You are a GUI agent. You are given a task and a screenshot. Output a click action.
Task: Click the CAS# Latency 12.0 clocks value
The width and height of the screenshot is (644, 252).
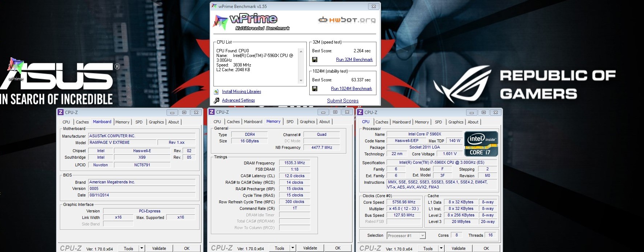pos(294,176)
